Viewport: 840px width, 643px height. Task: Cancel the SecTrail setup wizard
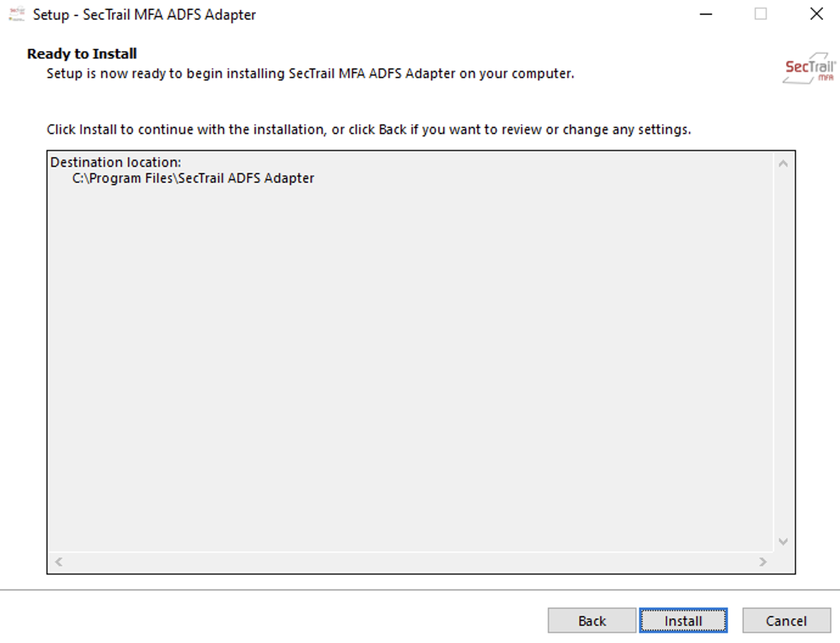[786, 620]
